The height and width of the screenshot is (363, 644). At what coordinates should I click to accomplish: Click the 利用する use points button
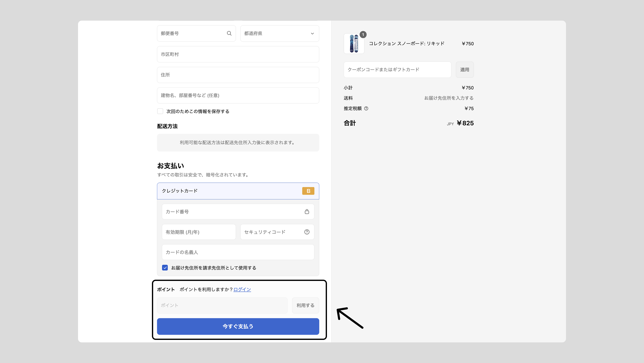(305, 305)
